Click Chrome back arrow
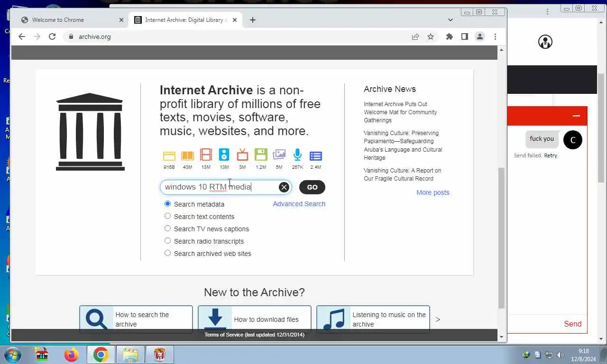The height and width of the screenshot is (364, 607). (x=22, y=36)
